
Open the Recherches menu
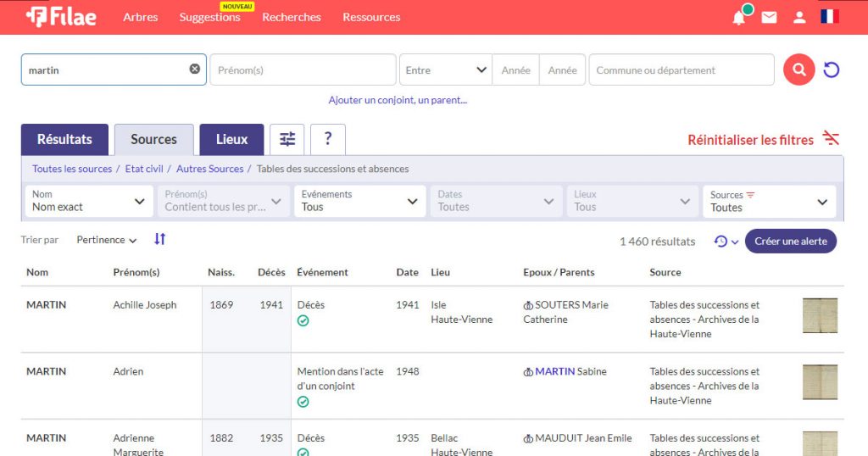click(x=292, y=17)
